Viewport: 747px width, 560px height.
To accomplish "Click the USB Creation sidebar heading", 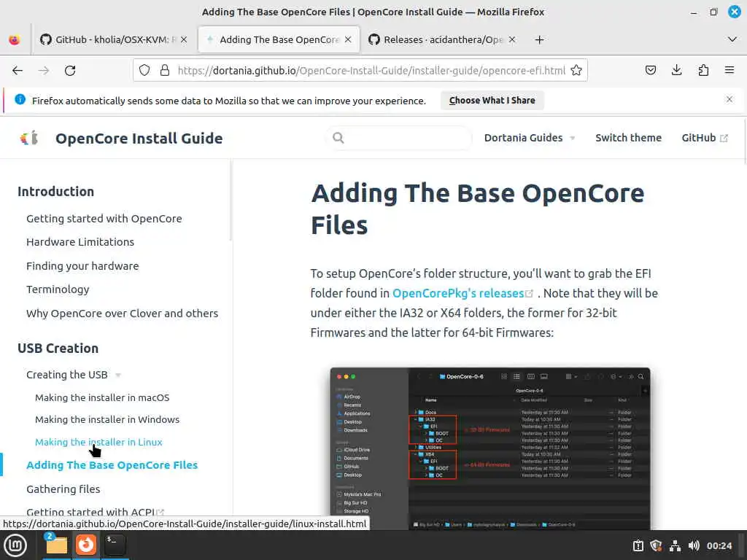I will coord(58,348).
